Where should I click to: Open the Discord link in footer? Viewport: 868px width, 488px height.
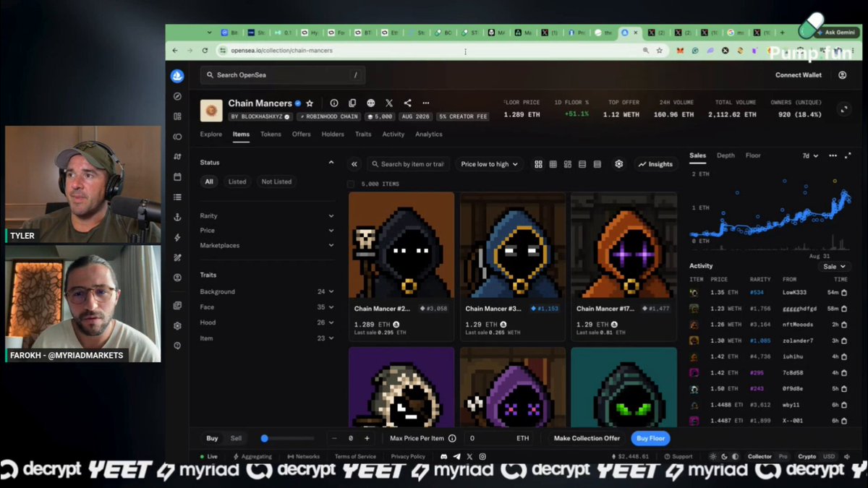pos(443,457)
